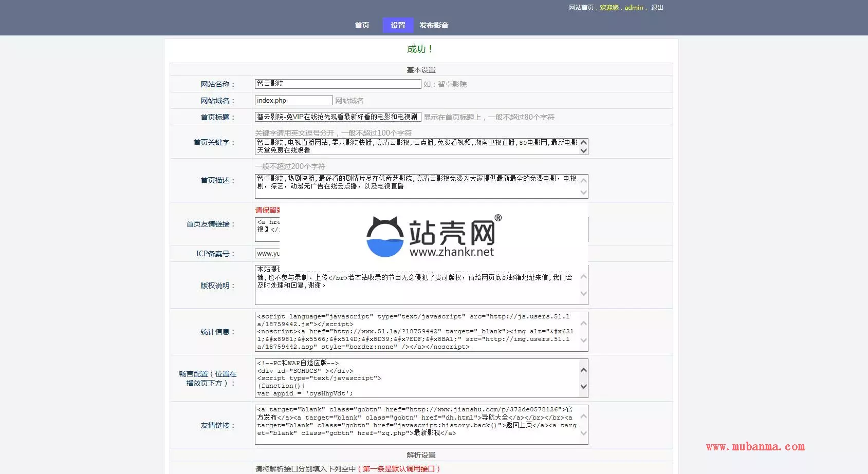Click the 退出 logout link
This screenshot has height=474, width=868.
657,8
